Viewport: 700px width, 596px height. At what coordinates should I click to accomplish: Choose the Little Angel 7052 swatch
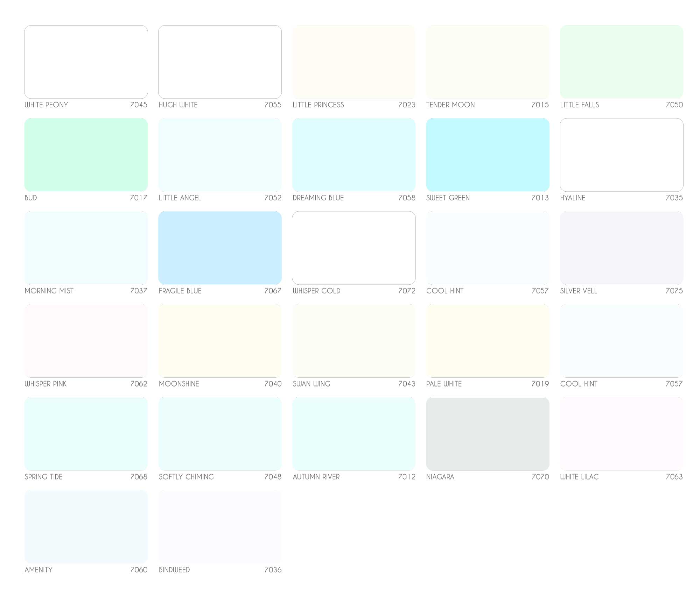click(220, 155)
